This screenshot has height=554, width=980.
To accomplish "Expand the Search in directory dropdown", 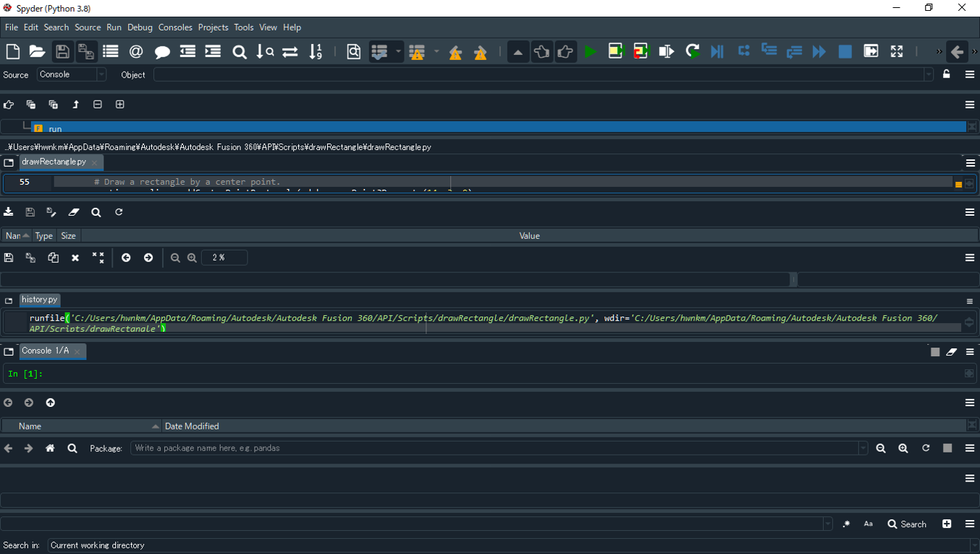I will point(973,545).
